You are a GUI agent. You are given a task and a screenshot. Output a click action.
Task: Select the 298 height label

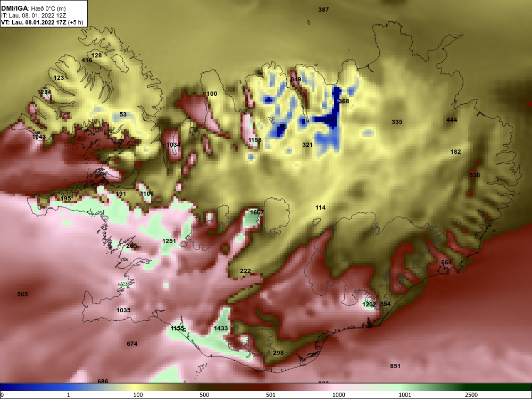pos(278,353)
